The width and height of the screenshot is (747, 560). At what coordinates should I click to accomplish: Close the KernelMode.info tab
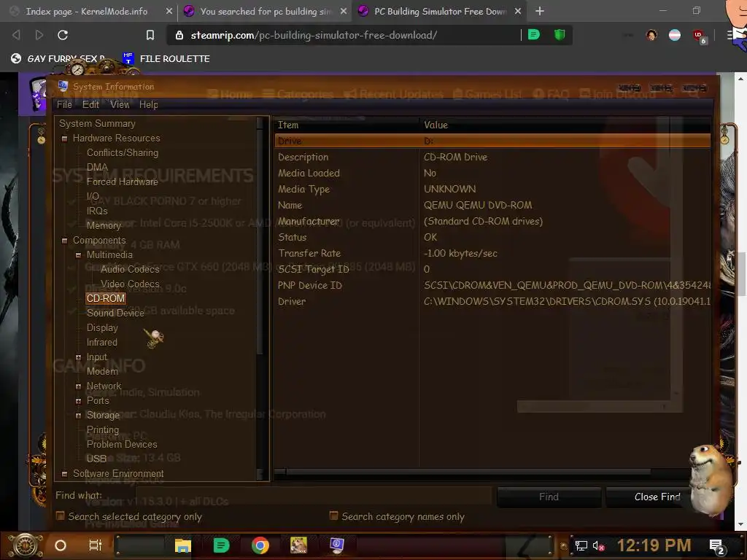coord(169,11)
